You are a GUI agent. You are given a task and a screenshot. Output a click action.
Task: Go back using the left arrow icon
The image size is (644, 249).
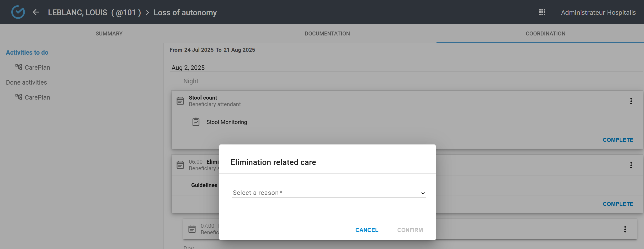[x=36, y=12]
